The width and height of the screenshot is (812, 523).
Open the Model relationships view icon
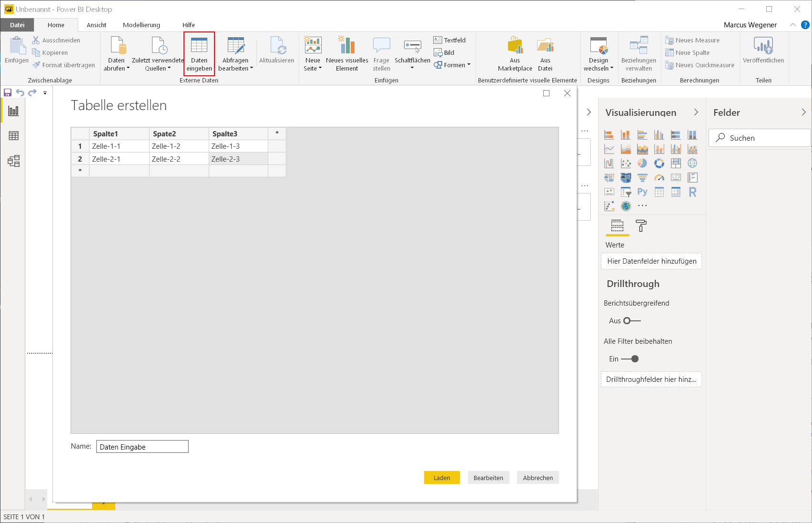point(14,161)
